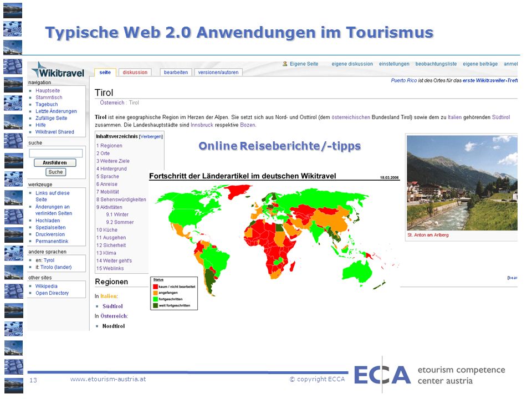Click 'Hochladen' in werkzeuge
Viewport: 532px width, 399px height.
tap(48, 221)
